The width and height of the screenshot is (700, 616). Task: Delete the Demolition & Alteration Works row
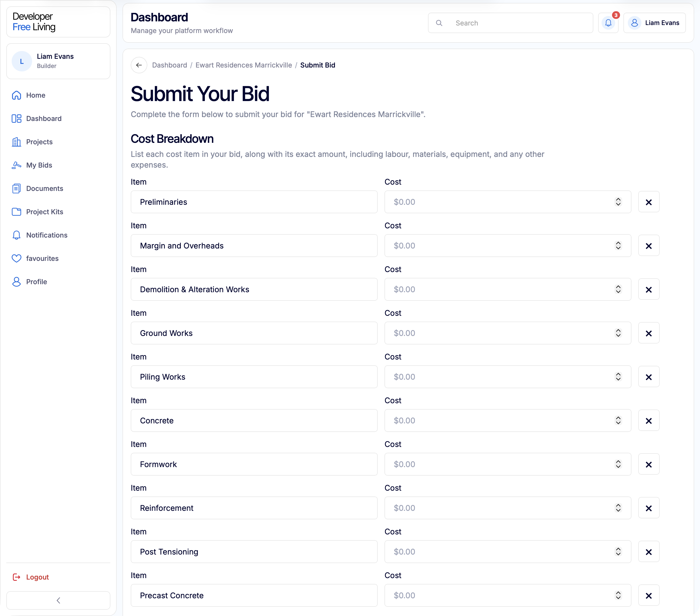[x=649, y=290]
